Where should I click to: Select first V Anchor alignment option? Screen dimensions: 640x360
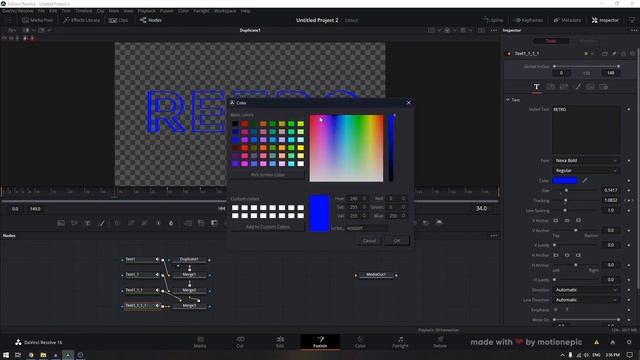[556, 220]
